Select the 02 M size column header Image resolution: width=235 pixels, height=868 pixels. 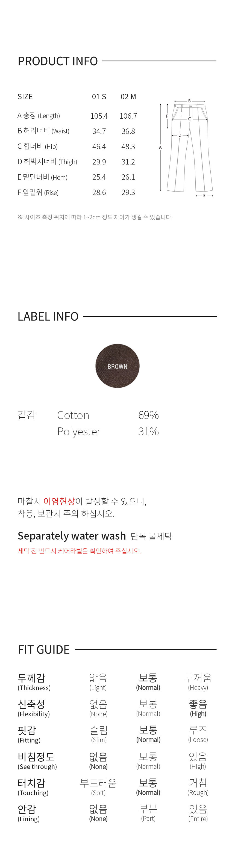[128, 97]
